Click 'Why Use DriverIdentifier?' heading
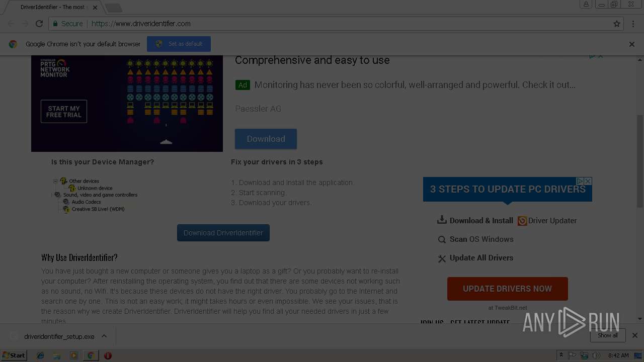The width and height of the screenshot is (644, 362). pyautogui.click(x=79, y=257)
